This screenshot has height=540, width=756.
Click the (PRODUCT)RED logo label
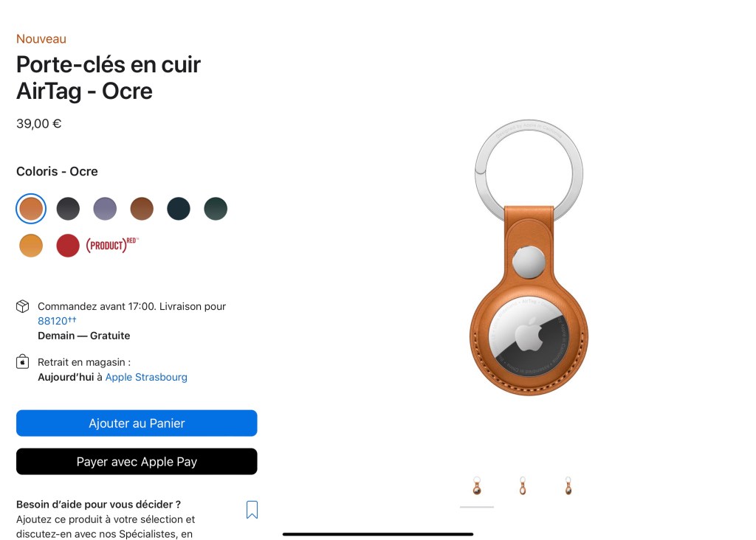[x=112, y=245]
